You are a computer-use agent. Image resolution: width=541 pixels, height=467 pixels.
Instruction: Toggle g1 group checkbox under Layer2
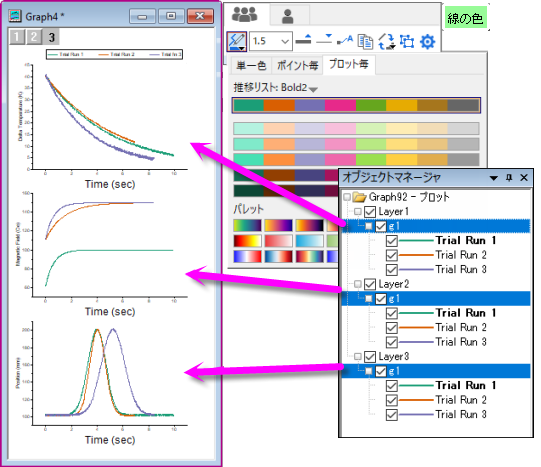tap(381, 299)
